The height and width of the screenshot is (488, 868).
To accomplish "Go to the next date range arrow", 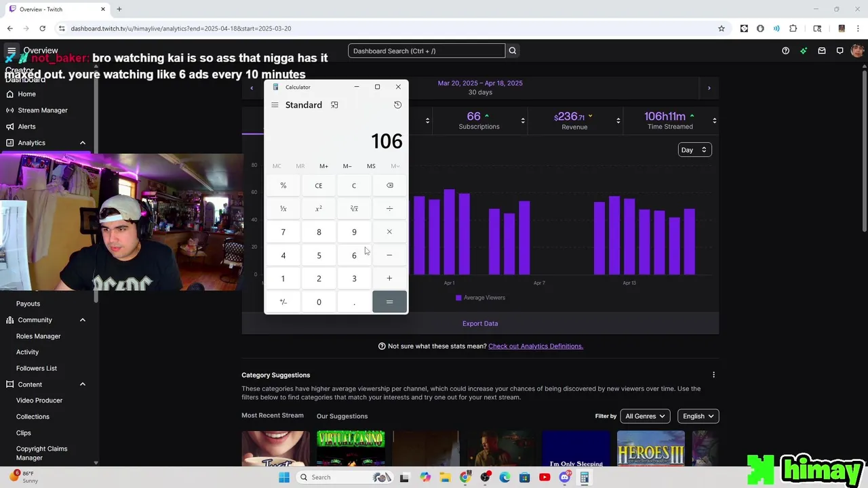I will (x=709, y=88).
